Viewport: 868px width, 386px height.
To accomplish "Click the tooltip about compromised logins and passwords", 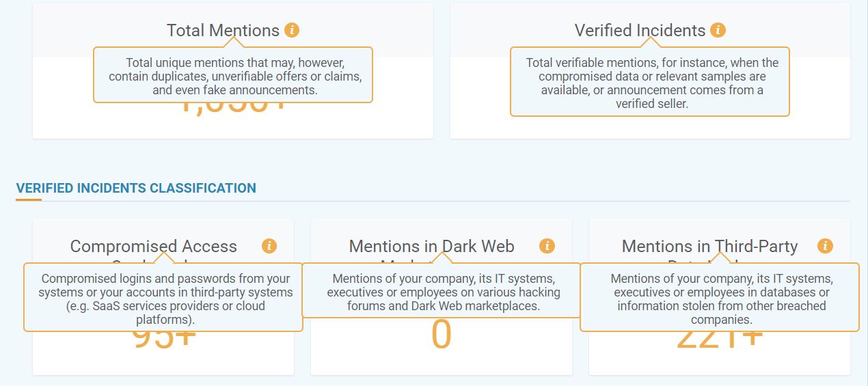I will pyautogui.click(x=163, y=297).
